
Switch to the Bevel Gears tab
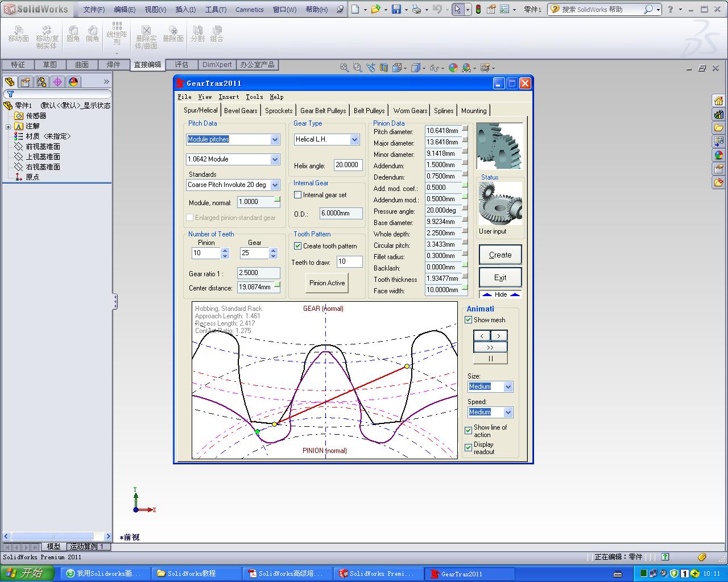(241, 111)
